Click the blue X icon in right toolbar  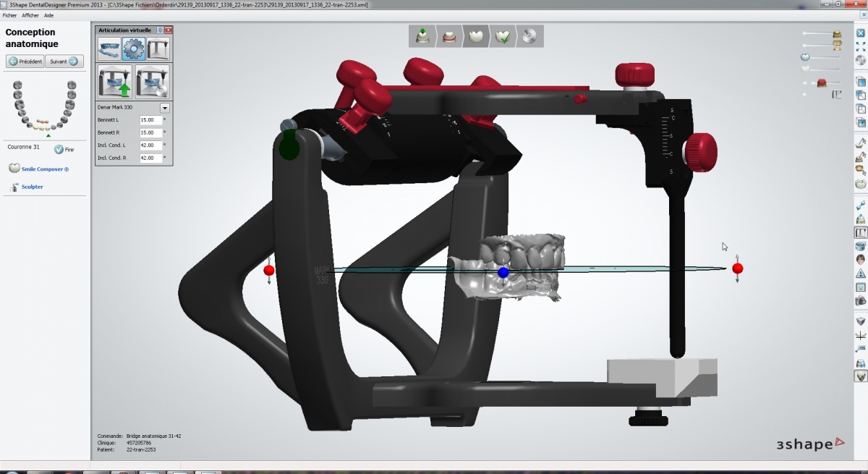click(861, 33)
